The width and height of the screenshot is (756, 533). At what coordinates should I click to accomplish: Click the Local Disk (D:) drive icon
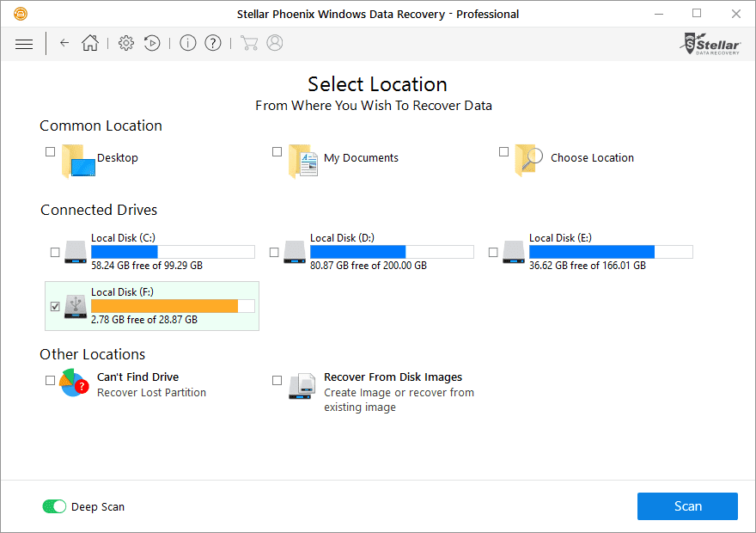[295, 252]
